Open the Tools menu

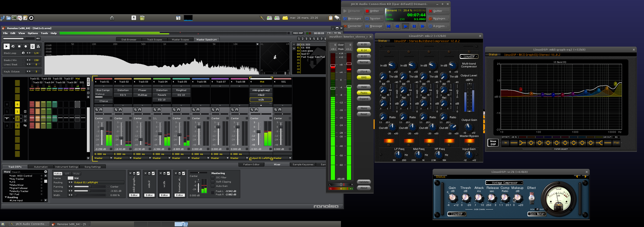44,33
